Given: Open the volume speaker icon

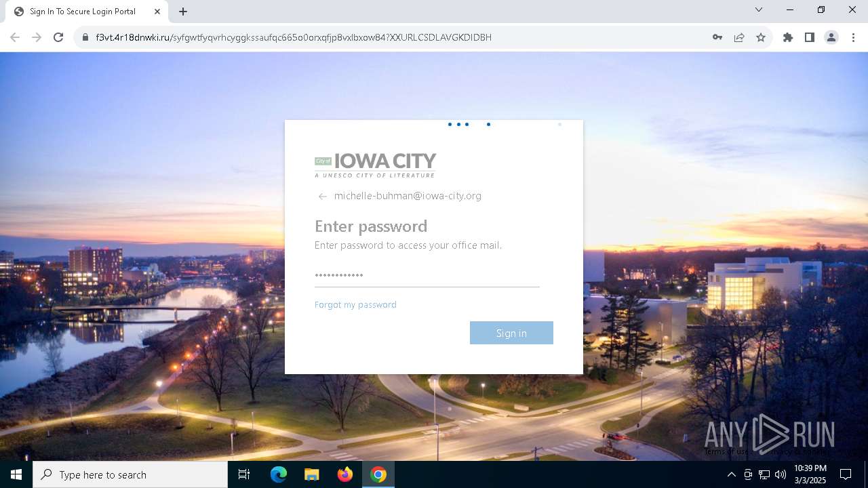Looking at the screenshot, I should click(781, 474).
